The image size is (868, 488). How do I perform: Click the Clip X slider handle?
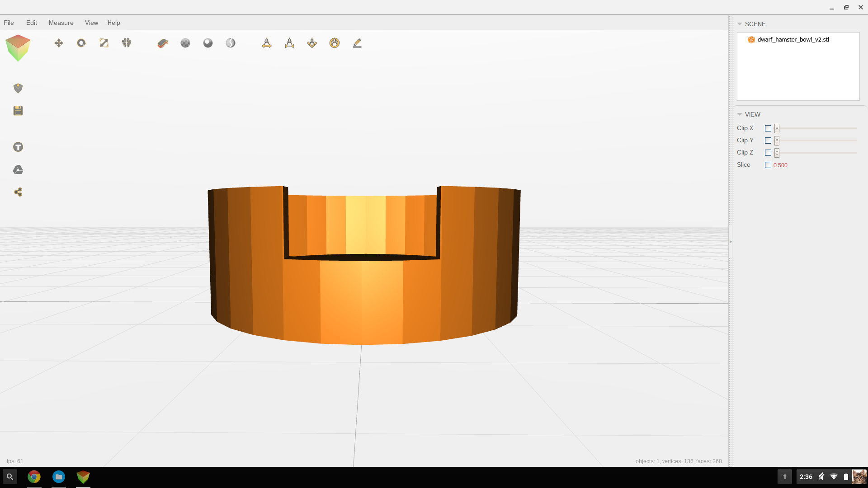[x=777, y=128]
